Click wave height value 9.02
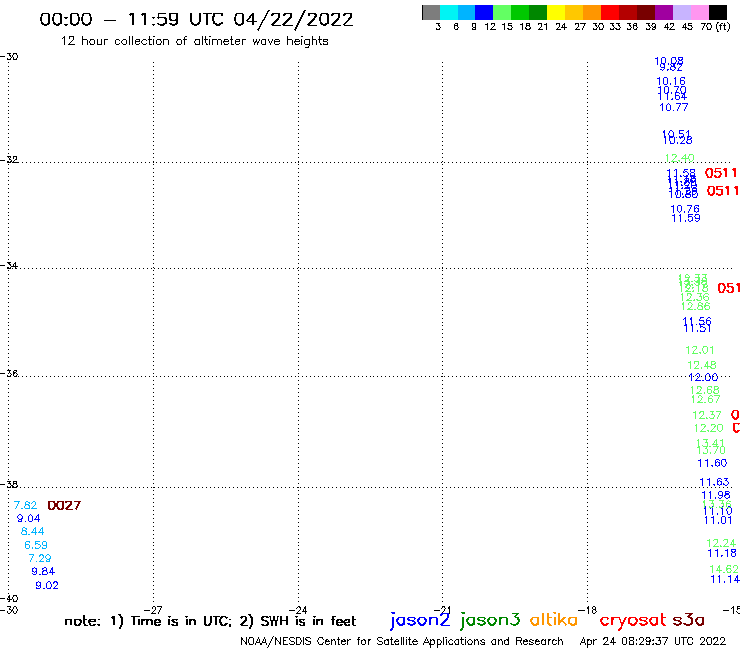The width and height of the screenshot is (740, 650). tap(47, 585)
